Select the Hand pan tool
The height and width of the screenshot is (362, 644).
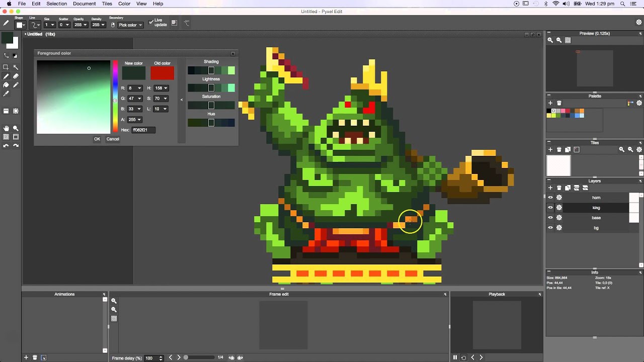pyautogui.click(x=6, y=128)
